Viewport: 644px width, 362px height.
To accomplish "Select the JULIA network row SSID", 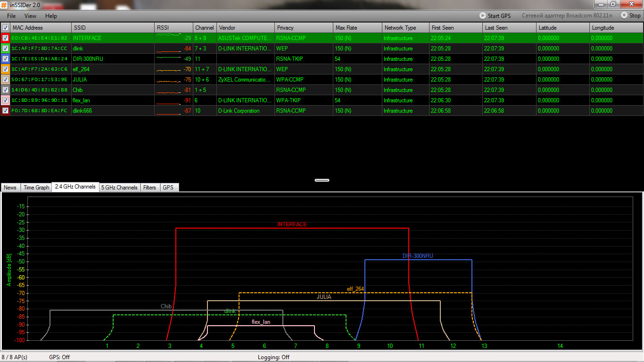I will click(x=80, y=80).
